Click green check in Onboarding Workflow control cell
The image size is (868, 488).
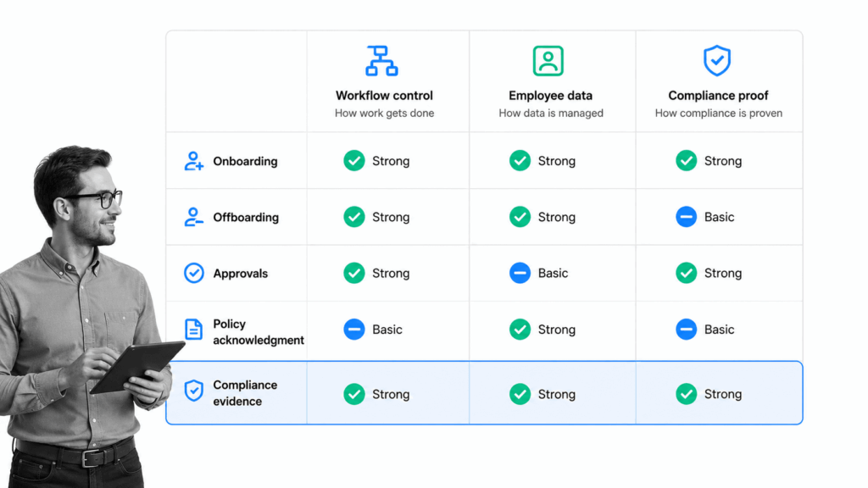[354, 160]
